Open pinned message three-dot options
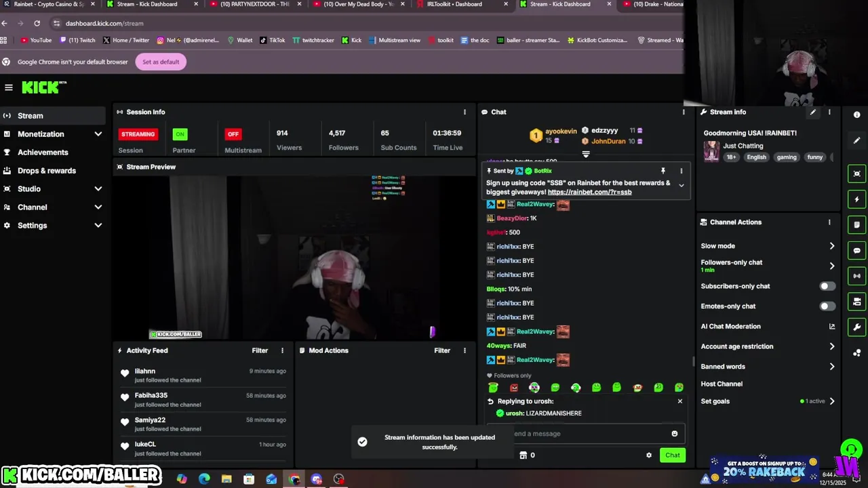Image resolution: width=868 pixels, height=488 pixels. [x=682, y=171]
